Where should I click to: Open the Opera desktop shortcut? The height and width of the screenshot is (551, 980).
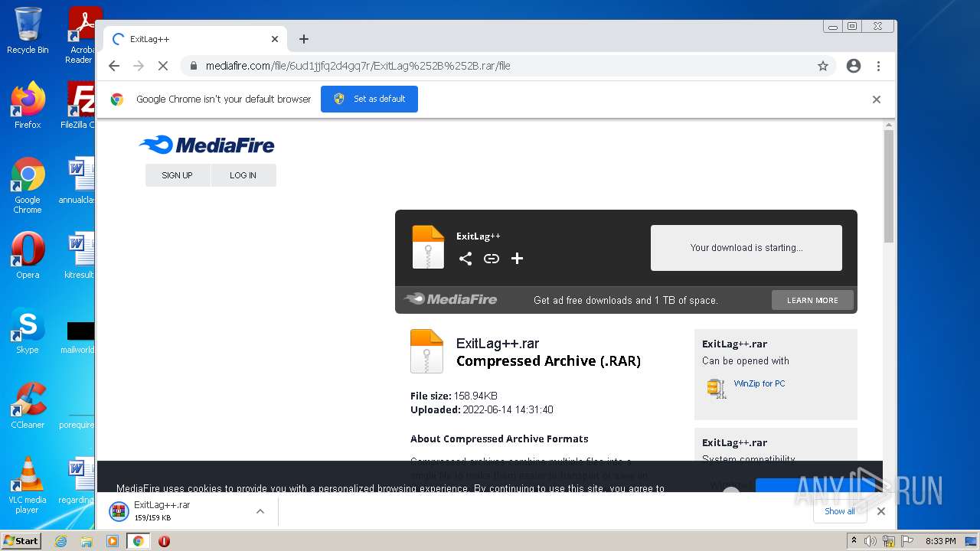coord(28,255)
